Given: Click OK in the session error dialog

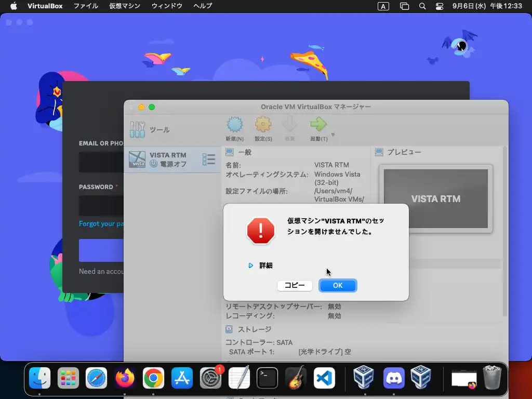Looking at the screenshot, I should tap(338, 285).
